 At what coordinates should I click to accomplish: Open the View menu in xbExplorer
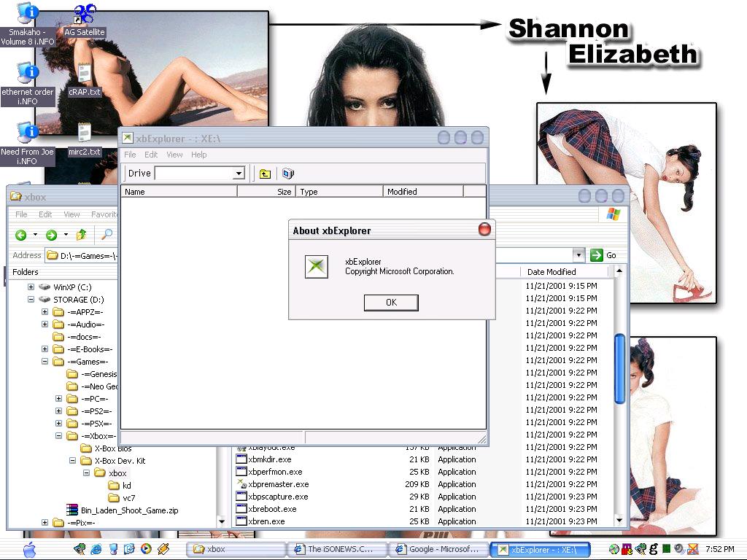pos(174,155)
